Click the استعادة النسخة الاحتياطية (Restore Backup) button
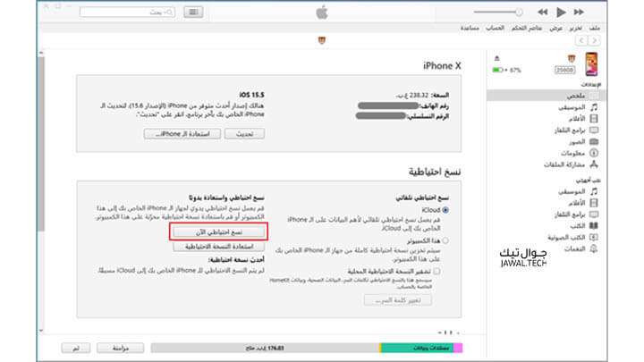The image size is (644, 362). point(219,247)
